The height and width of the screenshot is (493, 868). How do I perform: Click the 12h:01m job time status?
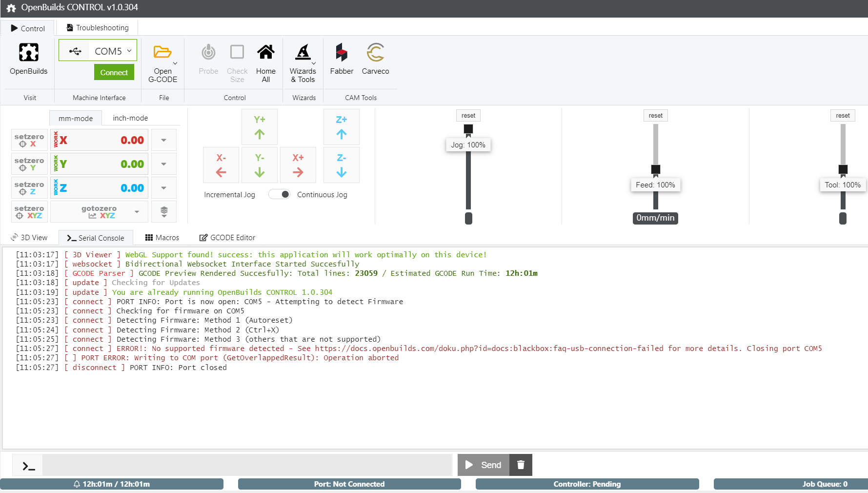click(x=112, y=484)
